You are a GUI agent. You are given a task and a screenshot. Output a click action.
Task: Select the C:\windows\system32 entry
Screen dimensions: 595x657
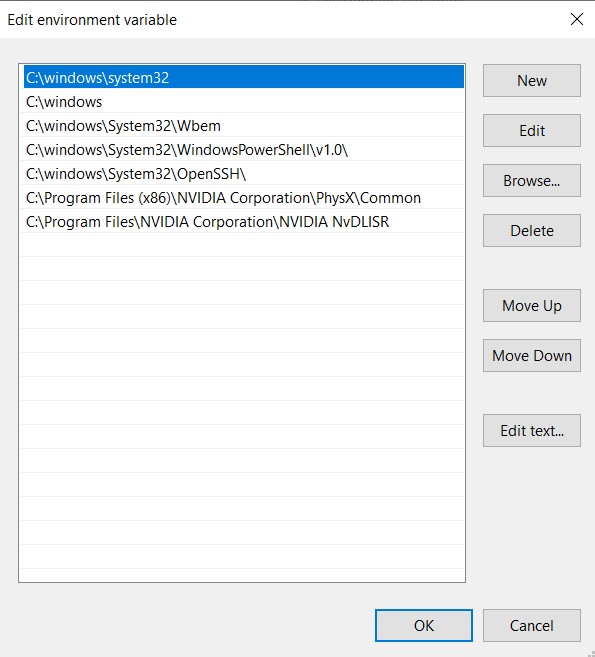point(244,77)
